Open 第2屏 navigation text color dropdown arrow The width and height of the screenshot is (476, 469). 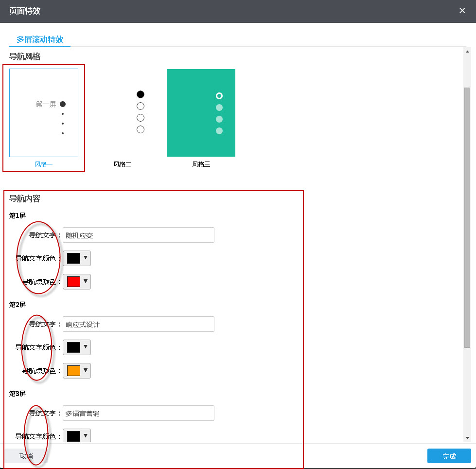(86, 347)
